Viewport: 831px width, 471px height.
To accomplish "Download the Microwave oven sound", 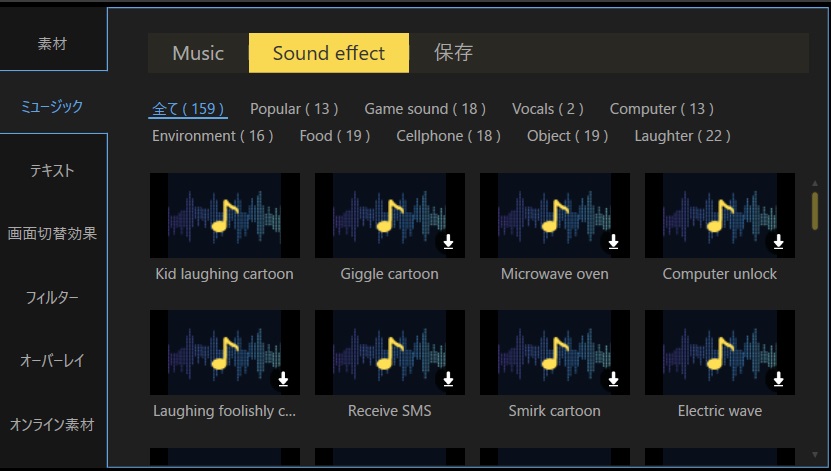I will [613, 242].
